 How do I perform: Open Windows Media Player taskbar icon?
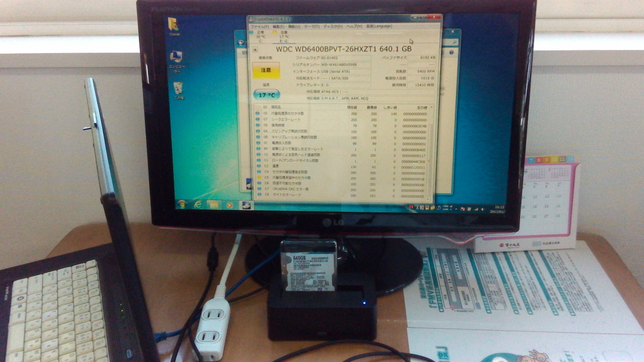[229, 205]
